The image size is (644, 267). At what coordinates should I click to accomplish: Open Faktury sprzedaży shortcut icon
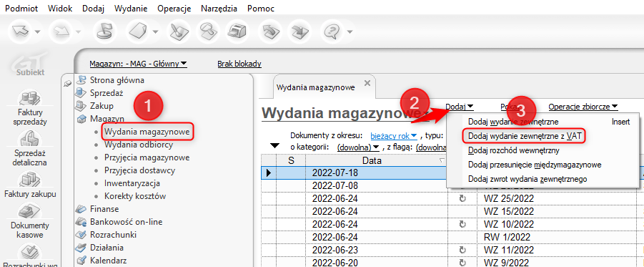[x=30, y=99]
